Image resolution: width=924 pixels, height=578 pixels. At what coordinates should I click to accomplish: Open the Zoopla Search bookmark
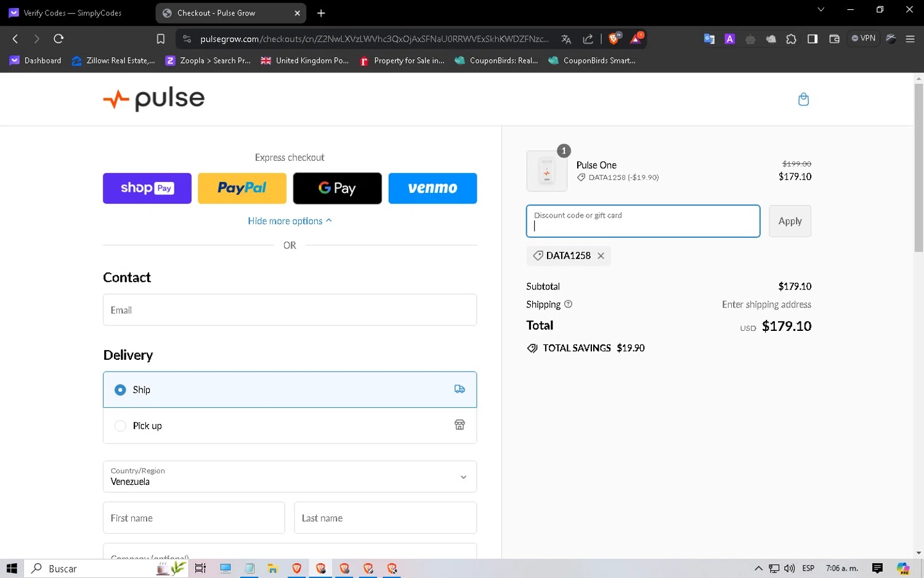[208, 60]
